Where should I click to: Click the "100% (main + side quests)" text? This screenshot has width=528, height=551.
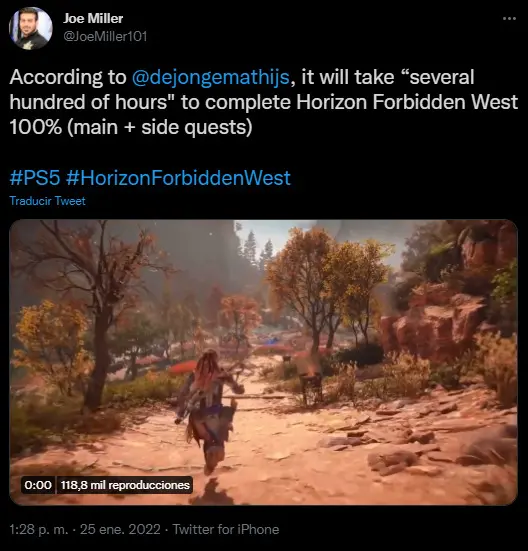tap(131, 127)
